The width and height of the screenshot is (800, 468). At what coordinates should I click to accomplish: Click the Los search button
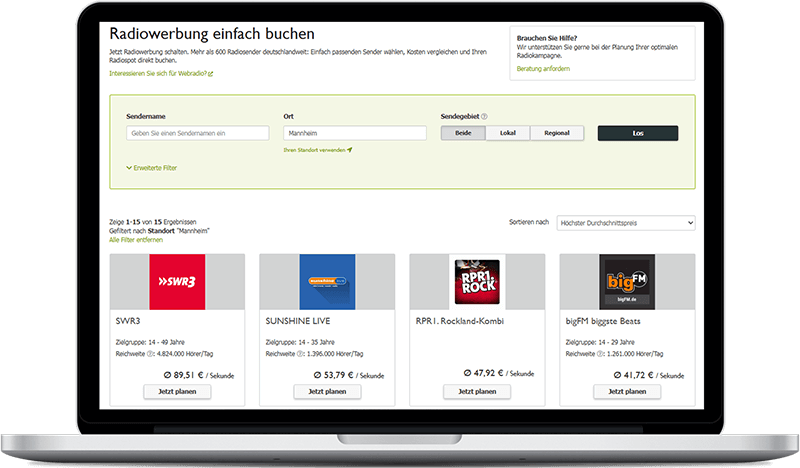coord(638,133)
